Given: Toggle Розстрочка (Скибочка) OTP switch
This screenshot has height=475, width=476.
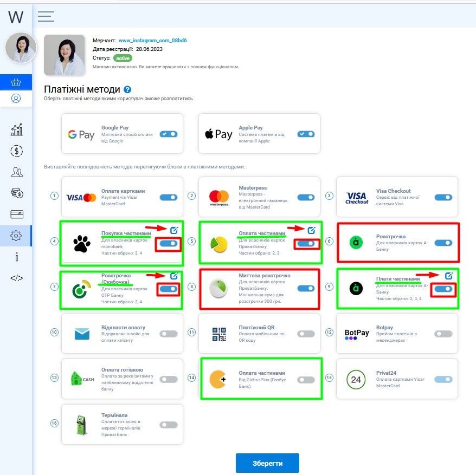Looking at the screenshot, I should [169, 289].
